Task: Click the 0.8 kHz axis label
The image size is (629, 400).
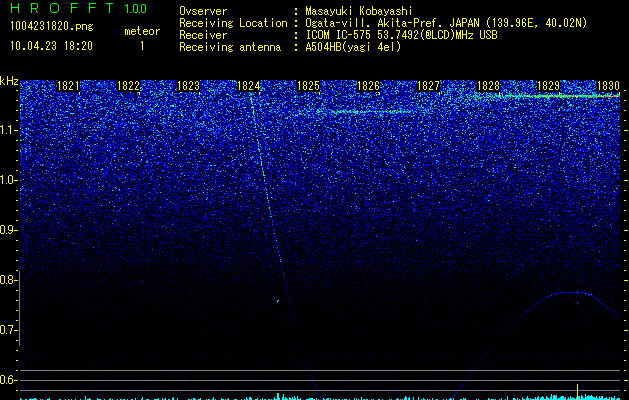Action: click(x=9, y=280)
